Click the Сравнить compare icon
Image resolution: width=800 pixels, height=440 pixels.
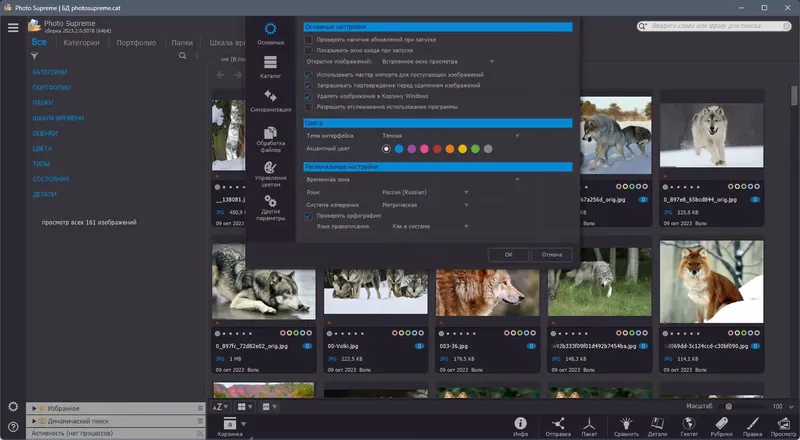tap(626, 427)
